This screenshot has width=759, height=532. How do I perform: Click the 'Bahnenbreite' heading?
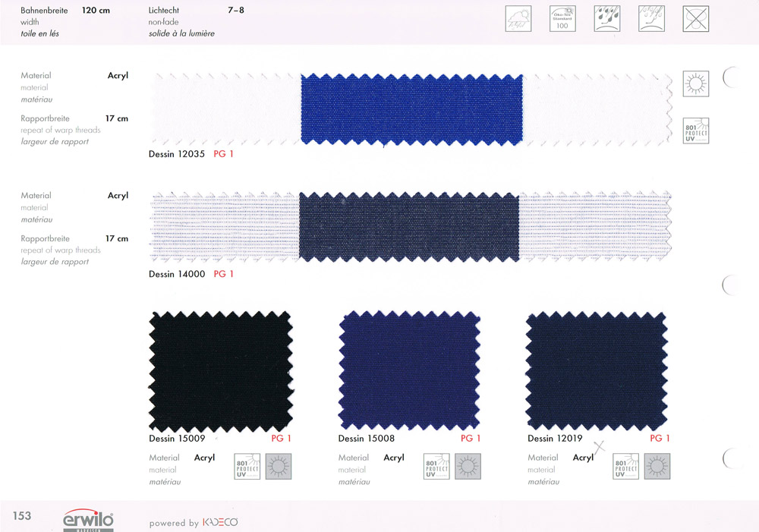44,10
